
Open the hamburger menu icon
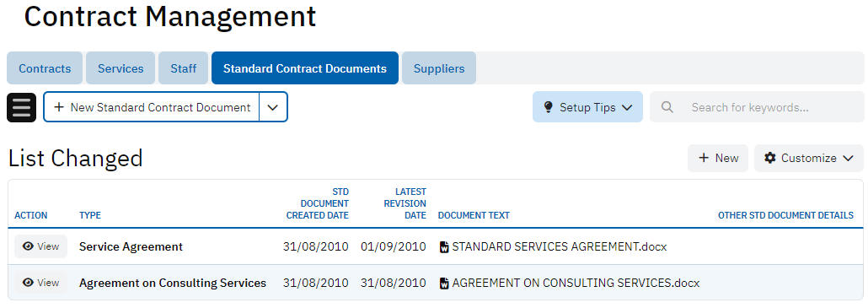coord(22,107)
